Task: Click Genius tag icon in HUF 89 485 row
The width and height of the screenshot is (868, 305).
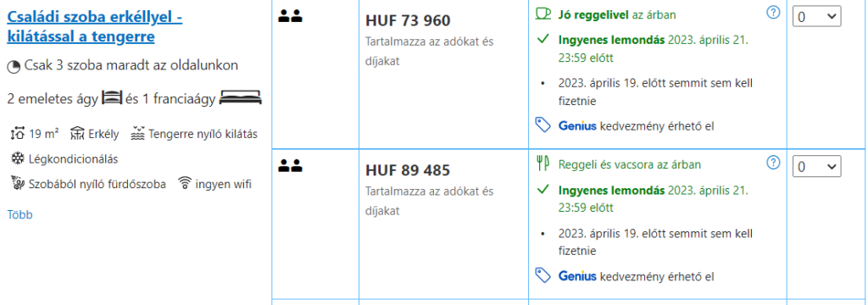Action: (543, 274)
